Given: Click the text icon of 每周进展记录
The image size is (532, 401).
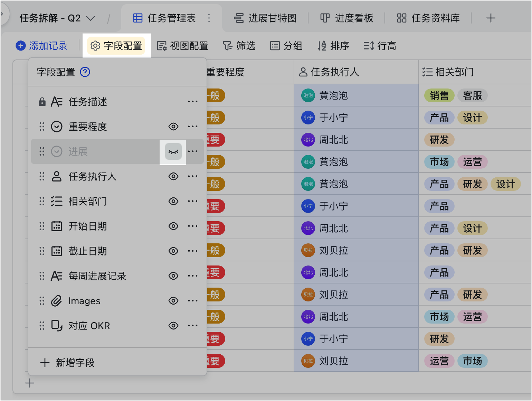Looking at the screenshot, I should tap(57, 276).
